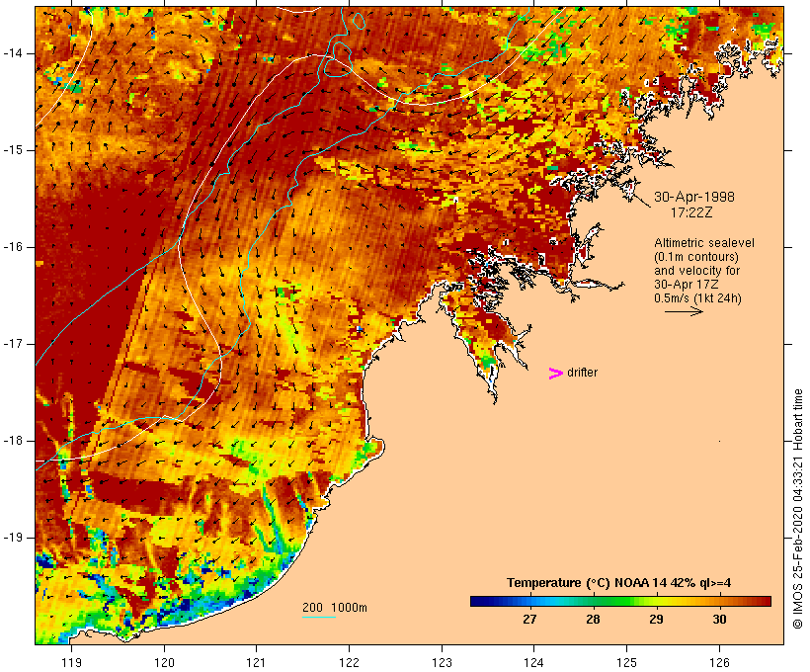Viewport: 810px width, 672px height.
Task: Click the 17:22Z time label
Action: pos(691,212)
